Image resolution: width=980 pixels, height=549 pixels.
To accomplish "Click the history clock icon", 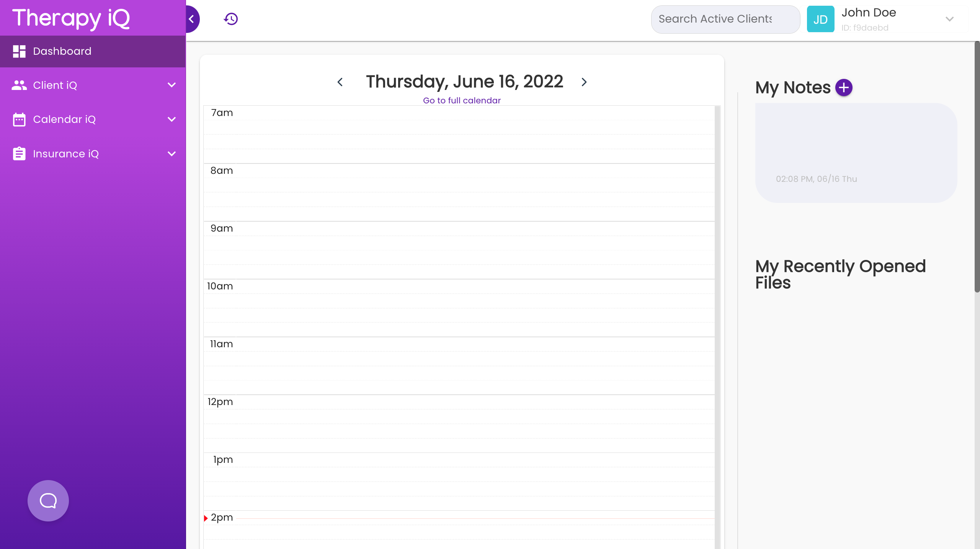I will tap(231, 19).
